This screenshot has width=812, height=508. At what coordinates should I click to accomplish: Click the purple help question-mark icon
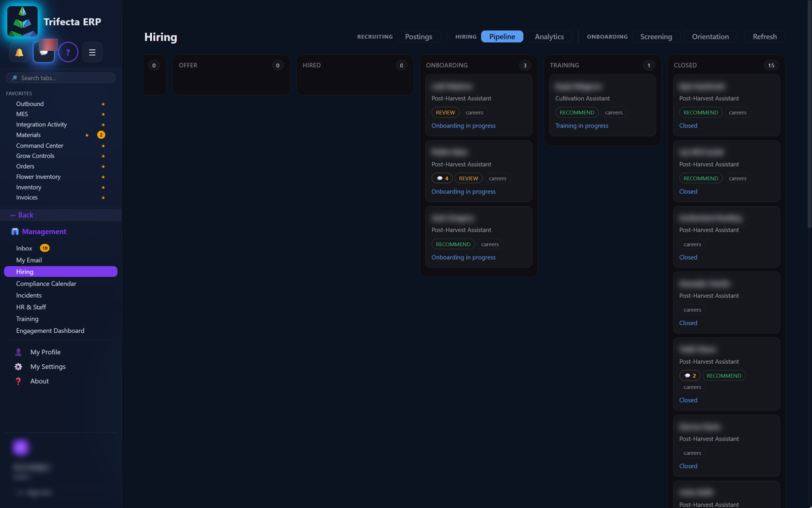[x=68, y=52]
